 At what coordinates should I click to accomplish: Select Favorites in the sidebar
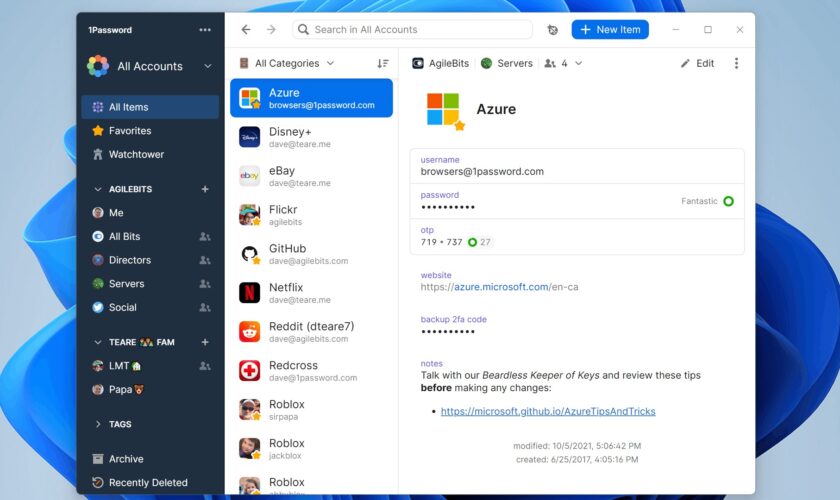(x=130, y=131)
